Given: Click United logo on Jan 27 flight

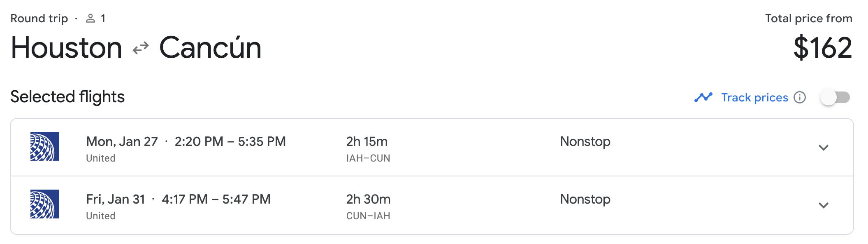Looking at the screenshot, I should click(45, 146).
